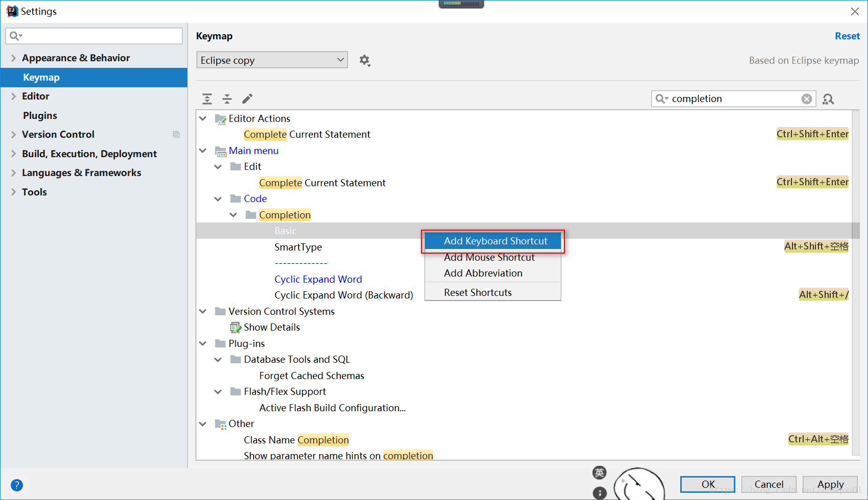Collapse the Editor Actions tree node
The width and height of the screenshot is (868, 500).
click(x=203, y=118)
